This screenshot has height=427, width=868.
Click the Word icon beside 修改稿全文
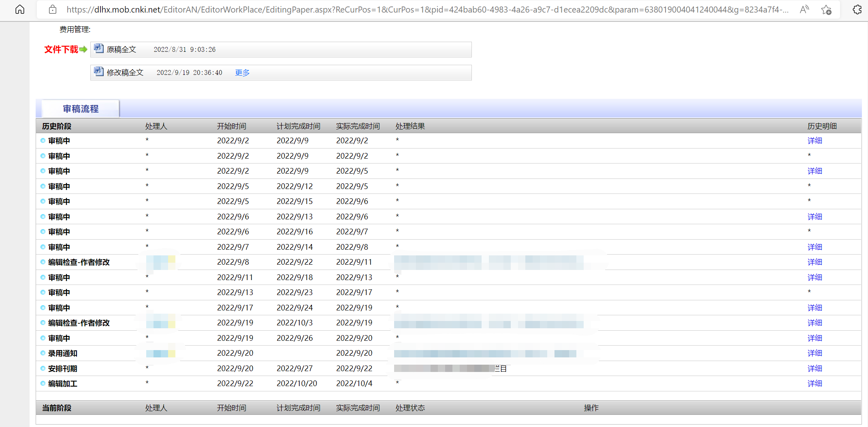tap(99, 72)
